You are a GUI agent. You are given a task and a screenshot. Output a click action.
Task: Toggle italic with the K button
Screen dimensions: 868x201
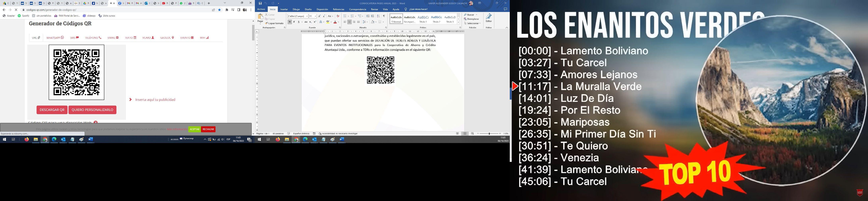click(294, 22)
